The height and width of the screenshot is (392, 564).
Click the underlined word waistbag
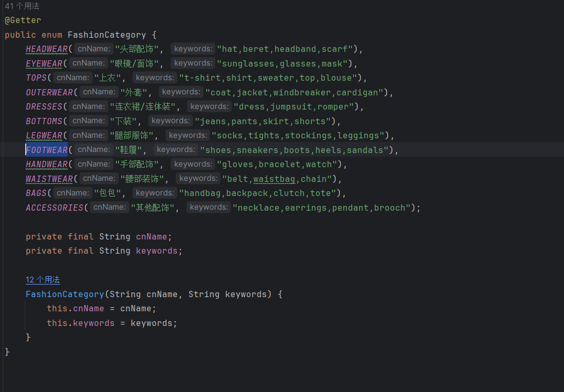click(x=274, y=179)
